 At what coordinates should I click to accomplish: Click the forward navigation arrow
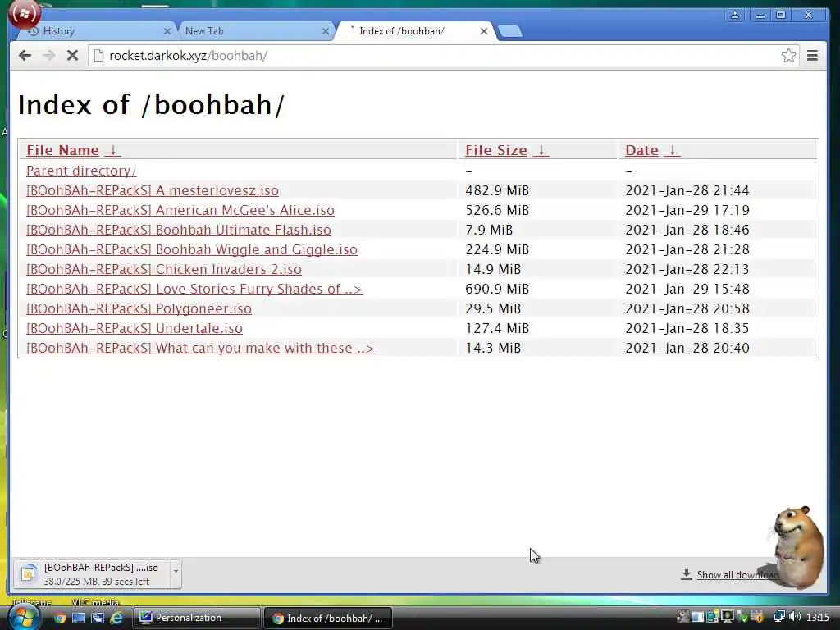point(48,55)
